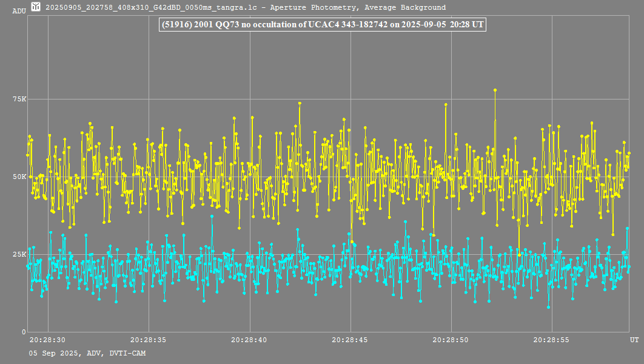Screen dimensions: 644x364
Task: Select the 20:28:40 time tick label
Action: click(249, 340)
